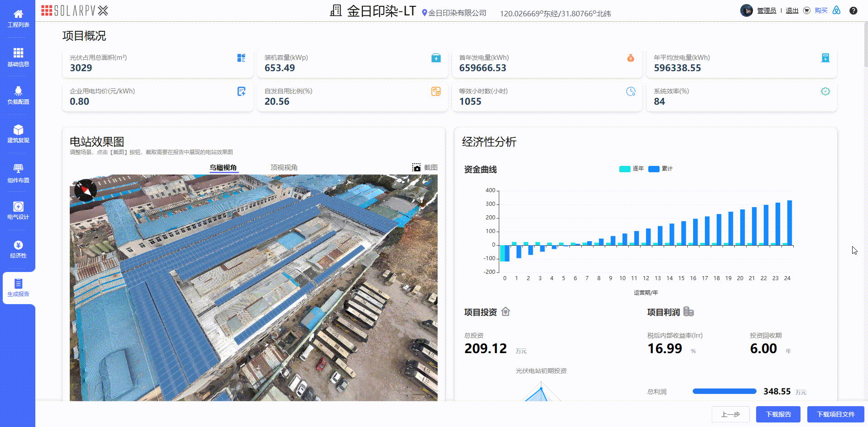
Task: Click the shopping cart icon beside 购买
Action: pos(806,10)
